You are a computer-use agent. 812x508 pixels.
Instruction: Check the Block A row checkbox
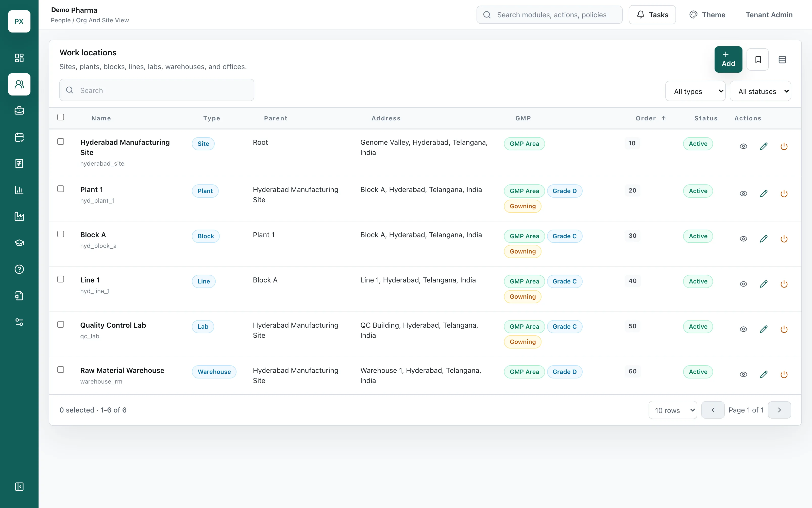tap(61, 234)
